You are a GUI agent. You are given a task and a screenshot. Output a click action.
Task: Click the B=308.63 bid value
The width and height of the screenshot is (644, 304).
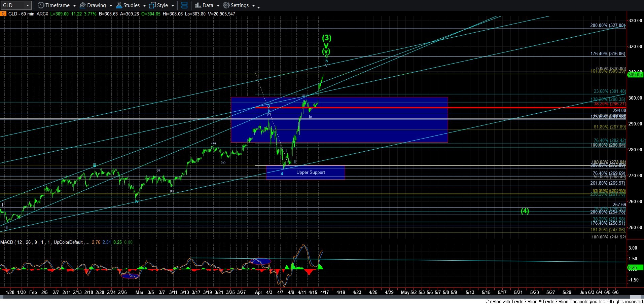[x=108, y=14]
